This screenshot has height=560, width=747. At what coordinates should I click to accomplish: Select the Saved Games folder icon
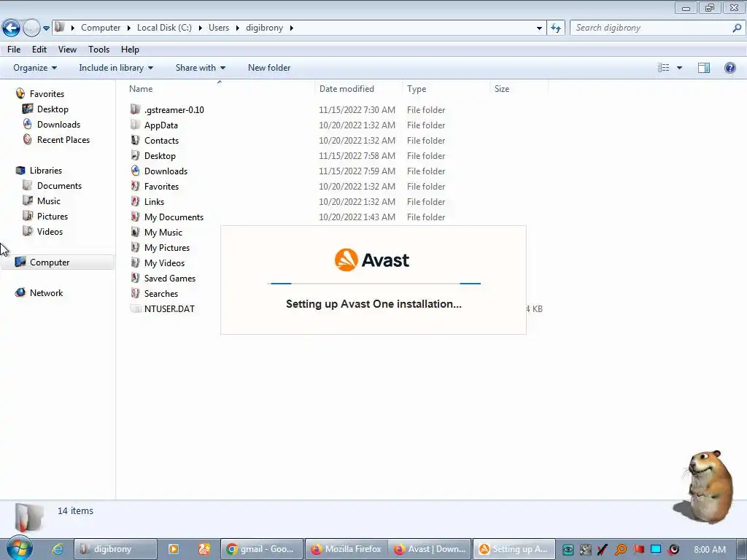pos(135,278)
